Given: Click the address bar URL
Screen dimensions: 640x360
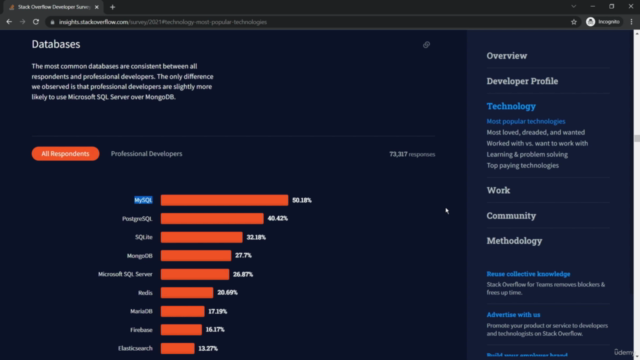Looking at the screenshot, I should pyautogui.click(x=163, y=22).
